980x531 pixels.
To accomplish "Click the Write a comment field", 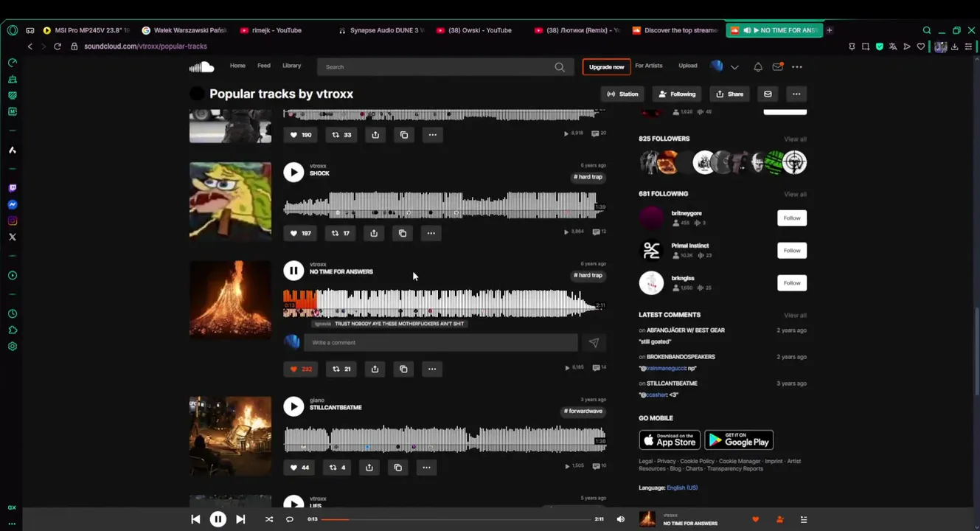I will 441,342.
